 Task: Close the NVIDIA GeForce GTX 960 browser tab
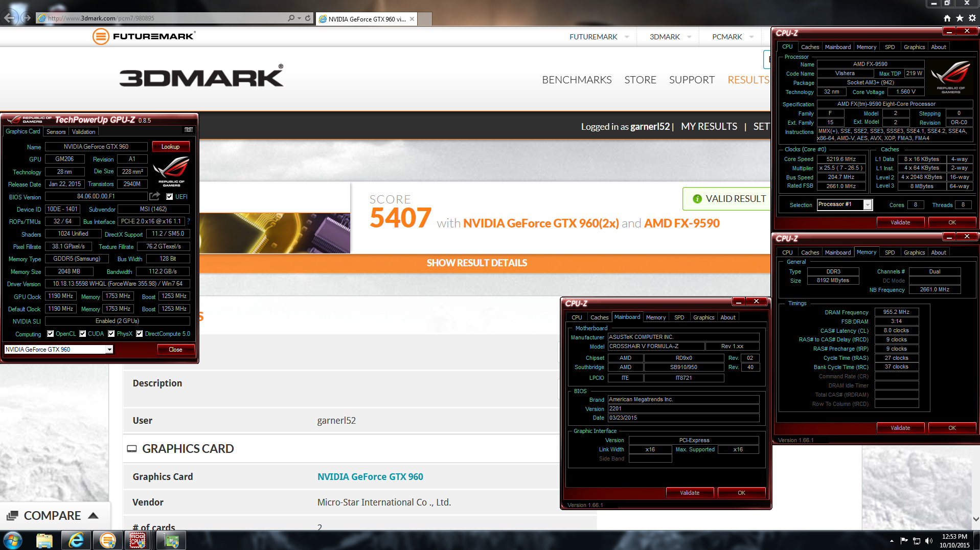412,19
